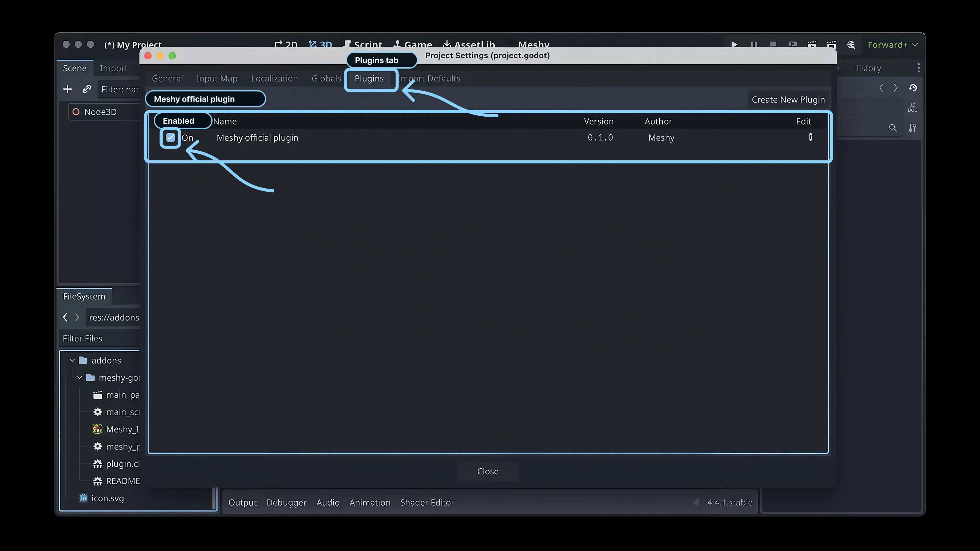
Task: Open the Output bottom panel
Action: [x=242, y=502]
